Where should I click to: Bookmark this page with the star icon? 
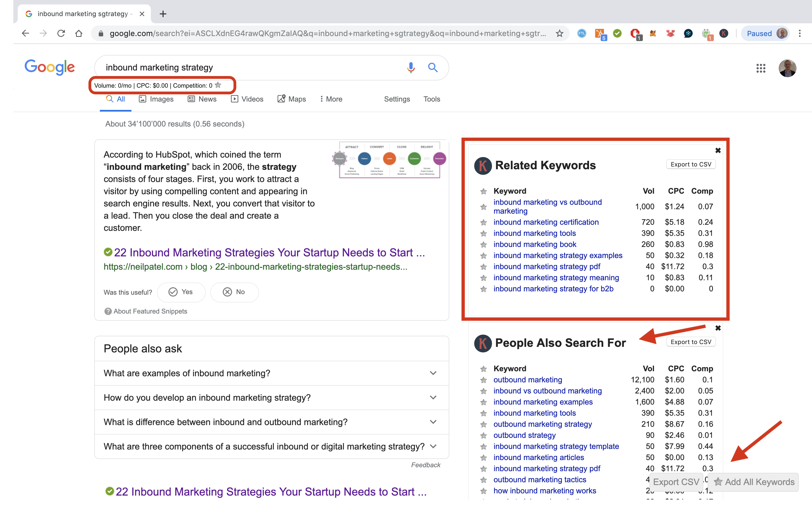559,33
